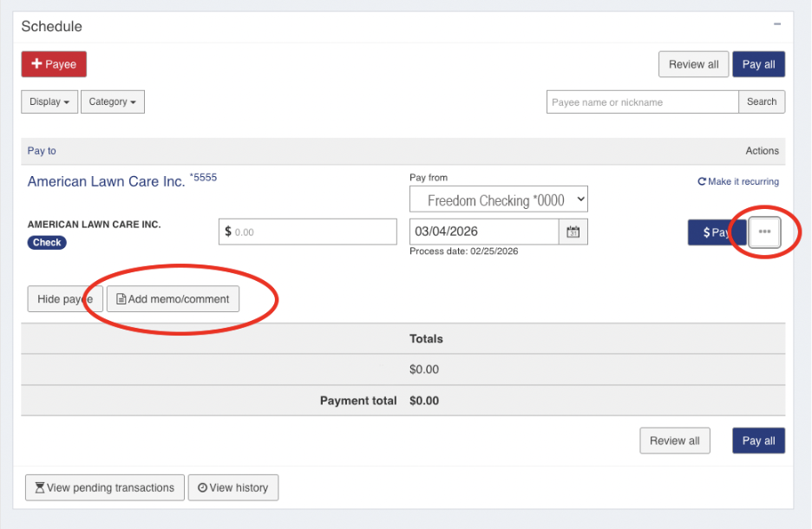This screenshot has height=529, width=812.
Task: Click the dollar-sign Pay button
Action: coord(717,232)
